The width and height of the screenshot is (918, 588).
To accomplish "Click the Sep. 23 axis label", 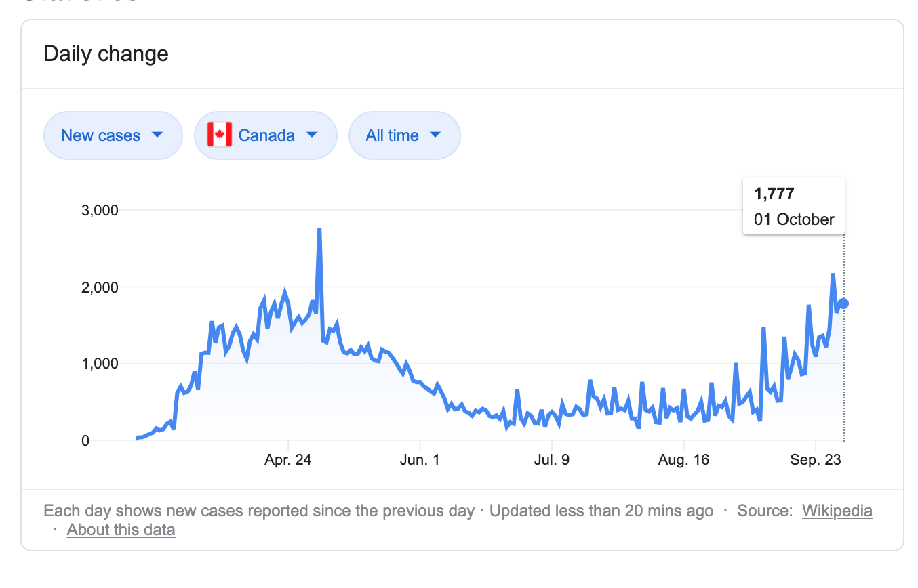I will [816, 460].
